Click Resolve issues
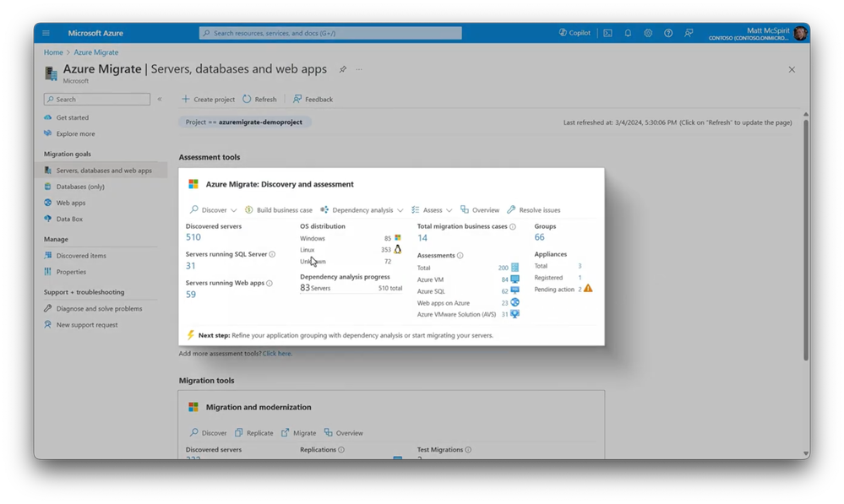The width and height of the screenshot is (844, 504). point(533,209)
